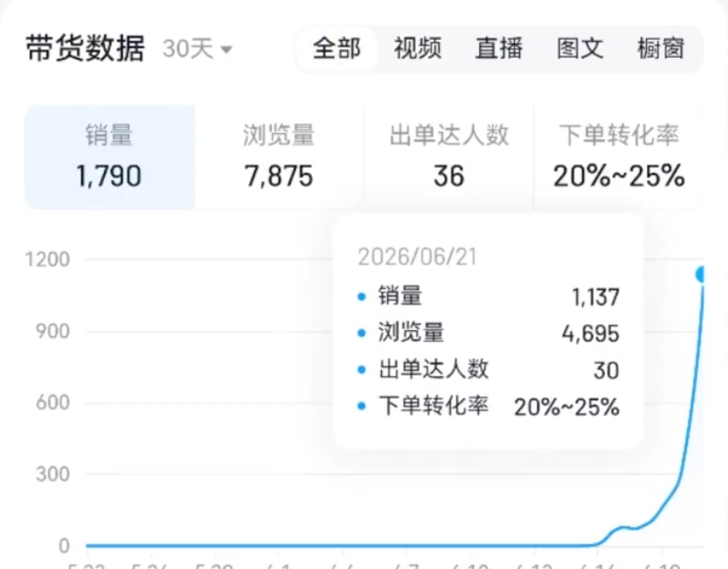Switch to the 直播 tab

(499, 49)
